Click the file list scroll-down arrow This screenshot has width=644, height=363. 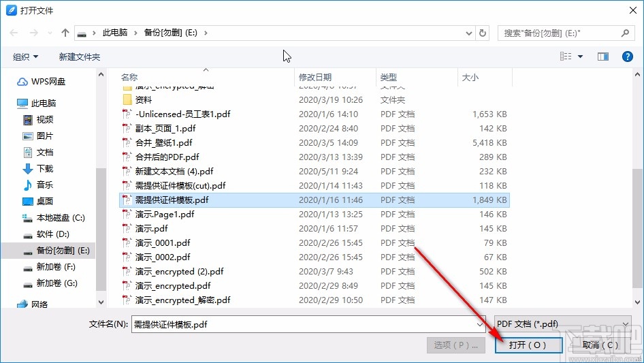[x=637, y=302]
